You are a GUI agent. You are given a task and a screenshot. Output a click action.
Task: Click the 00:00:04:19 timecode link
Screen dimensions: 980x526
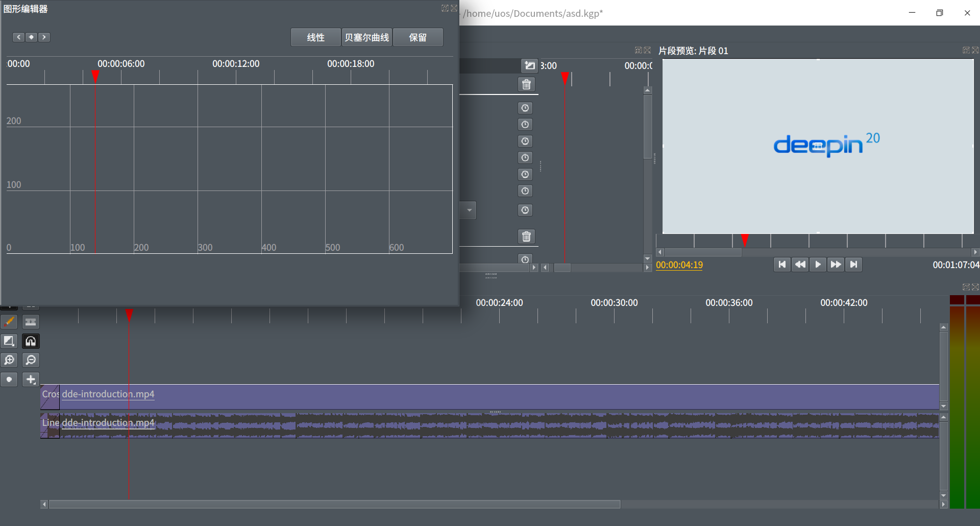[x=679, y=265]
